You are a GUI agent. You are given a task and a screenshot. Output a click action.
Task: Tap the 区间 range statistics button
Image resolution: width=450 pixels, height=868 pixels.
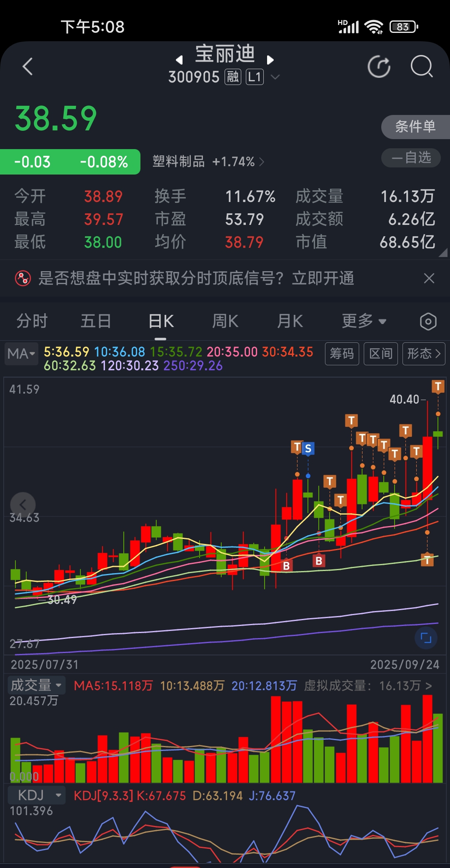(381, 354)
